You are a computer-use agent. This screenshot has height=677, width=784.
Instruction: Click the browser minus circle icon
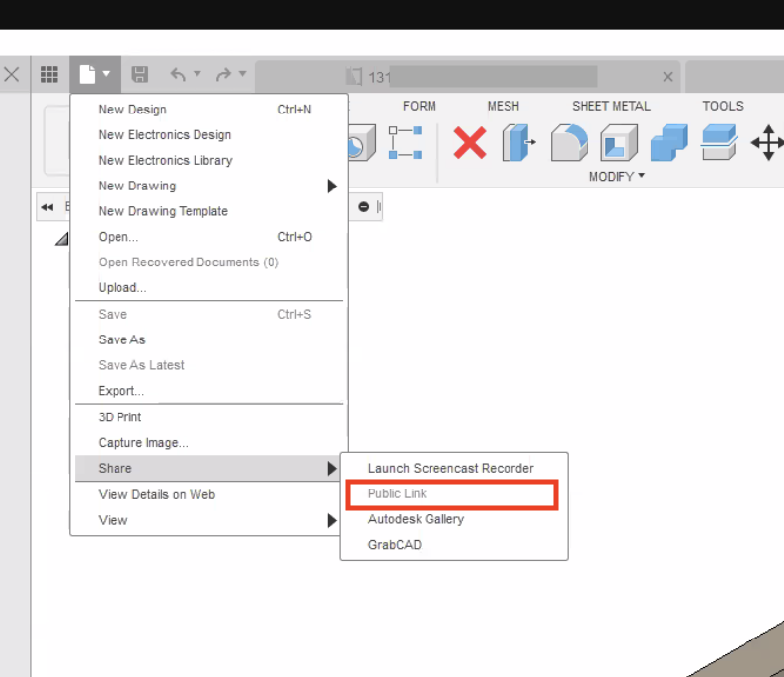pos(364,207)
